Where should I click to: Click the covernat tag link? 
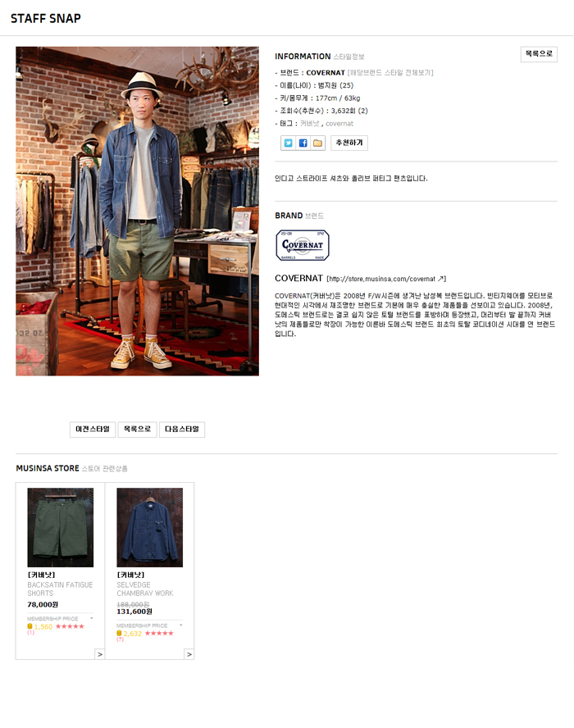point(339,124)
